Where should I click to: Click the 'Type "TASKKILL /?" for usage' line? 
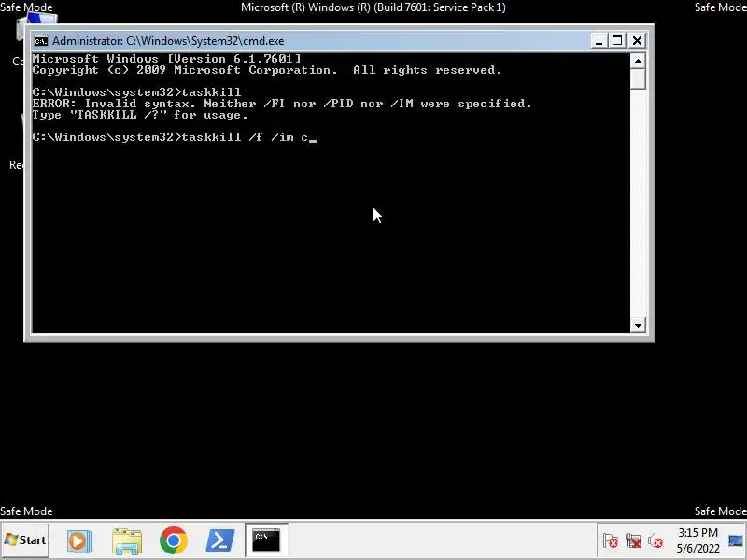140,115
